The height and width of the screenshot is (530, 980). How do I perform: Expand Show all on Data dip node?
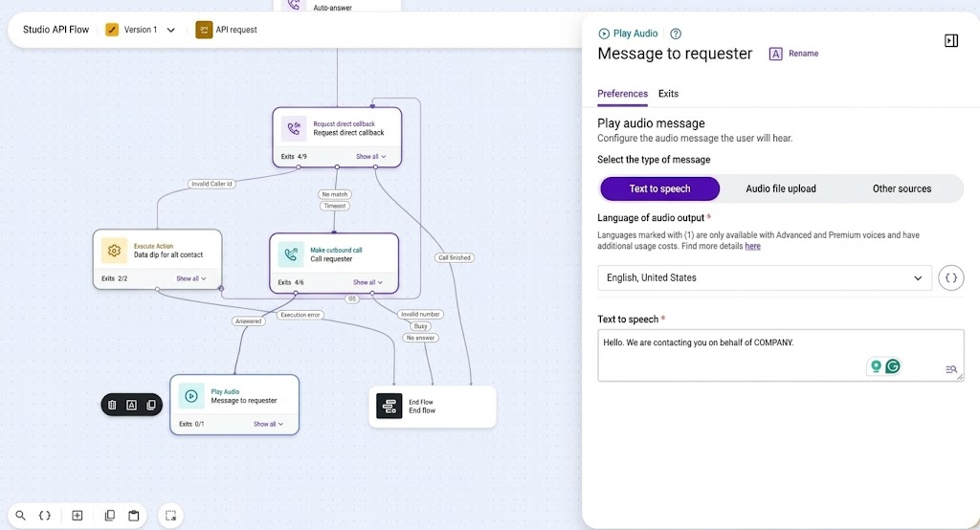(191, 278)
